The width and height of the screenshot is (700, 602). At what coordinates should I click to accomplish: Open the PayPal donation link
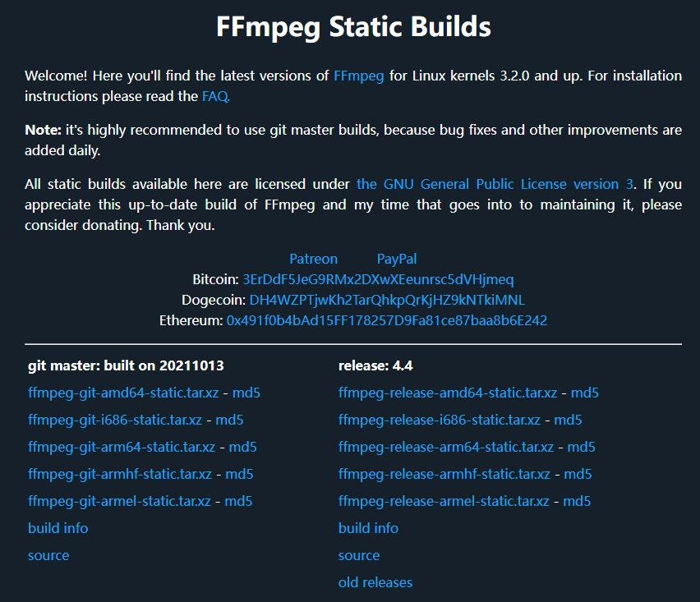[397, 259]
